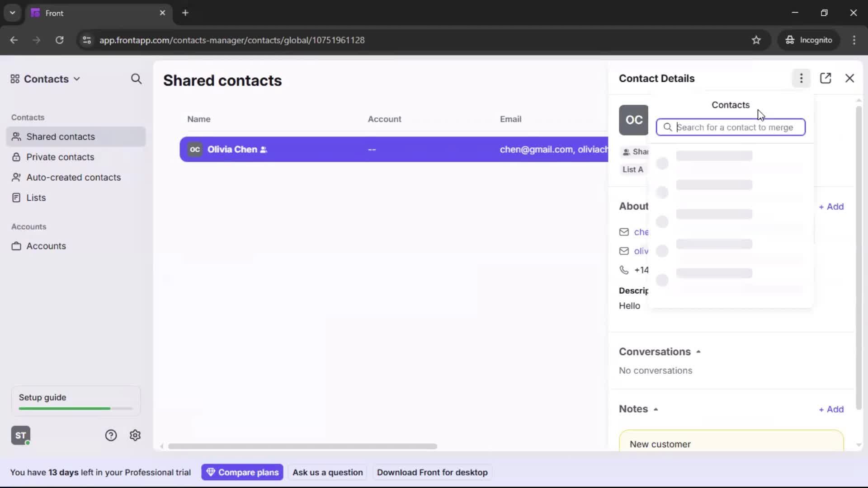Image resolution: width=868 pixels, height=488 pixels.
Task: Open the contact details three-dot menu
Action: (x=801, y=78)
